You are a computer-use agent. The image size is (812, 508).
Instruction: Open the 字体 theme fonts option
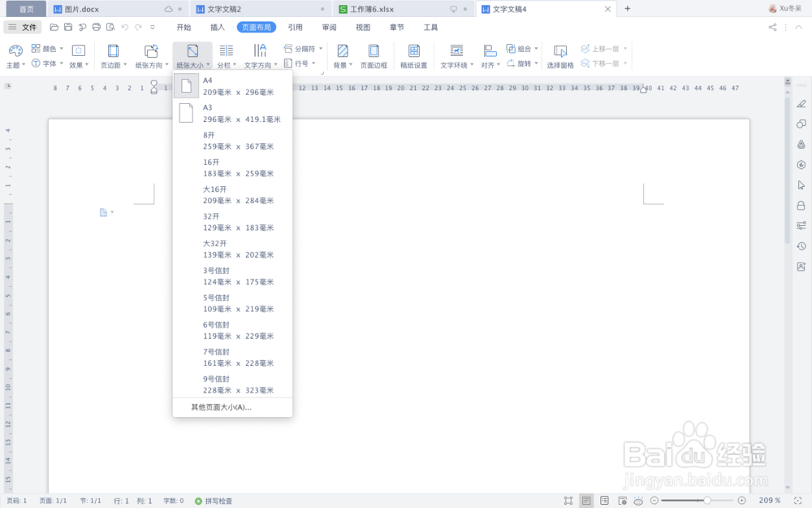pyautogui.click(x=47, y=63)
